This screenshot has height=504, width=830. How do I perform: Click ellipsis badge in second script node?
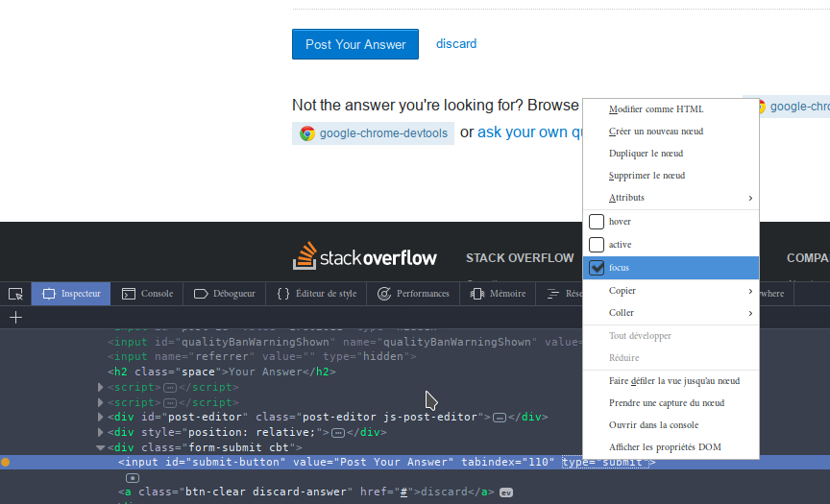[170, 403]
